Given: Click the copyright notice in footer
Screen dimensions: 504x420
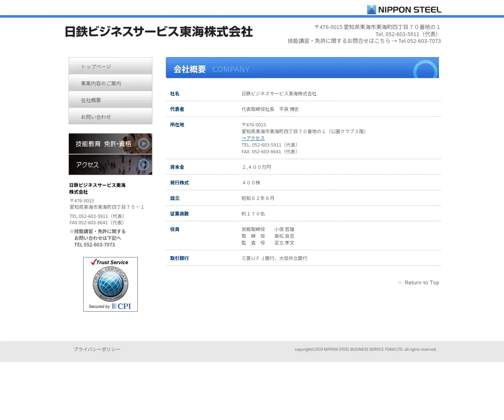Looking at the screenshot, I should click(x=366, y=349).
